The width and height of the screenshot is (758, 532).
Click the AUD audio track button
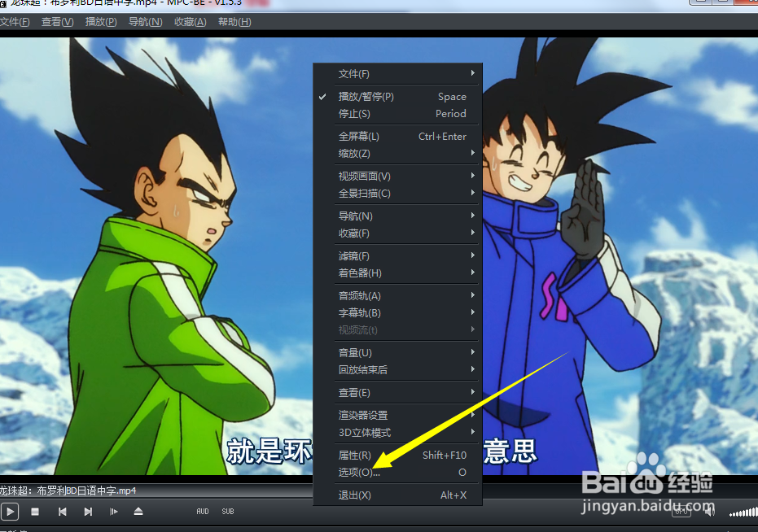pyautogui.click(x=203, y=511)
